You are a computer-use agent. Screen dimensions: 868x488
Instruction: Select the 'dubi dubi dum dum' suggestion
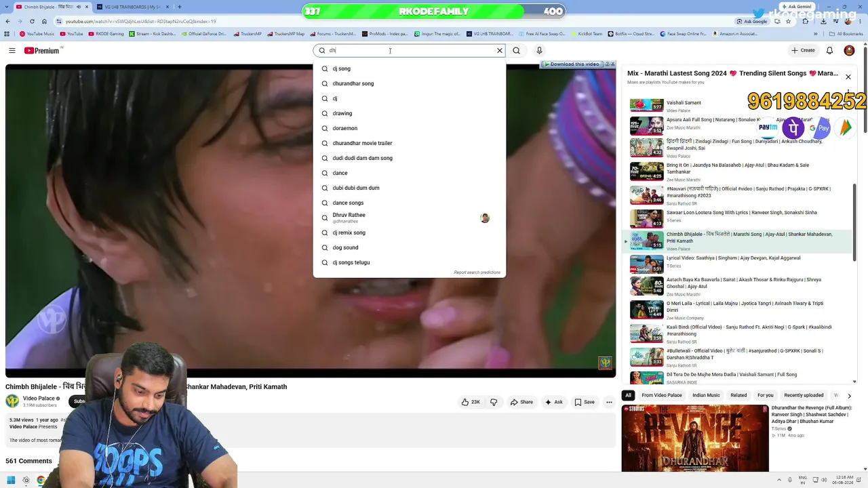click(x=410, y=188)
